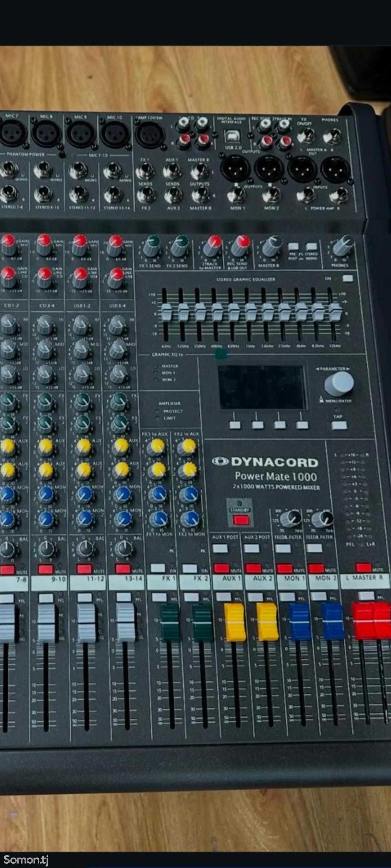
Task: Switch FX 2 ON button
Action: 190,568
